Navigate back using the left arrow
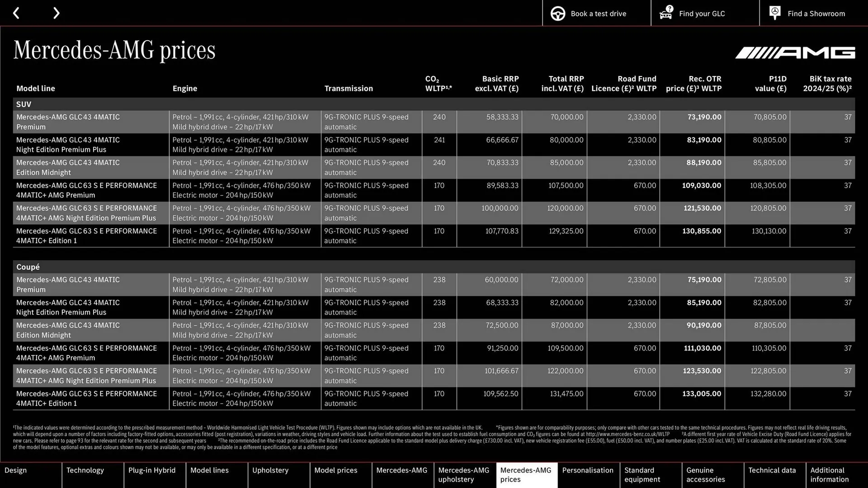The height and width of the screenshot is (488, 868). [x=17, y=13]
